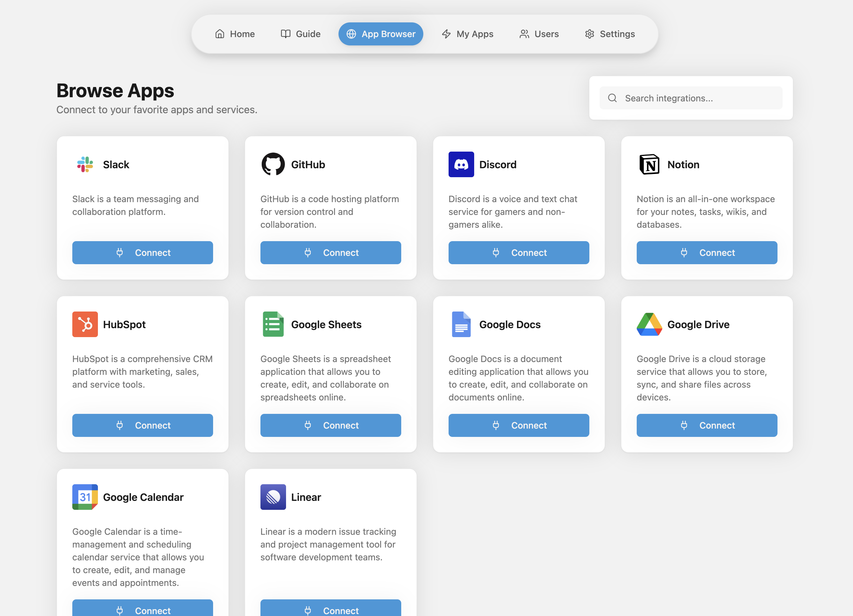Click the HubSpot card title

click(x=124, y=325)
